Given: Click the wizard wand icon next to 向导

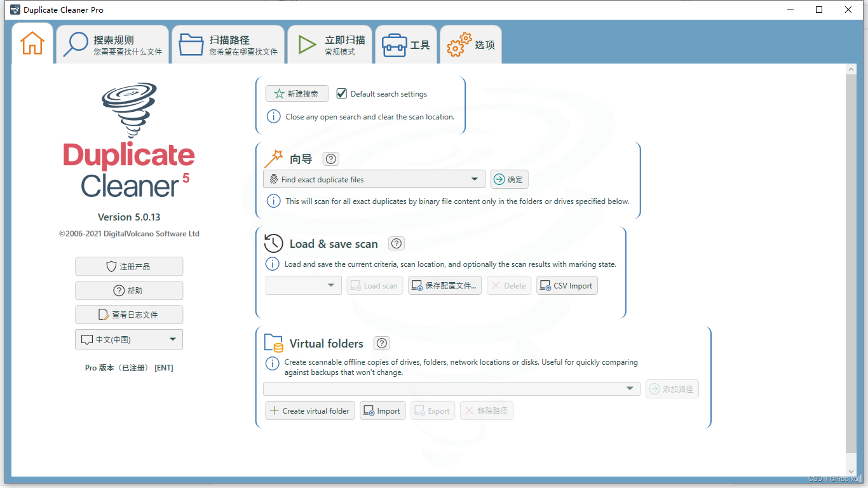Looking at the screenshot, I should pyautogui.click(x=273, y=159).
